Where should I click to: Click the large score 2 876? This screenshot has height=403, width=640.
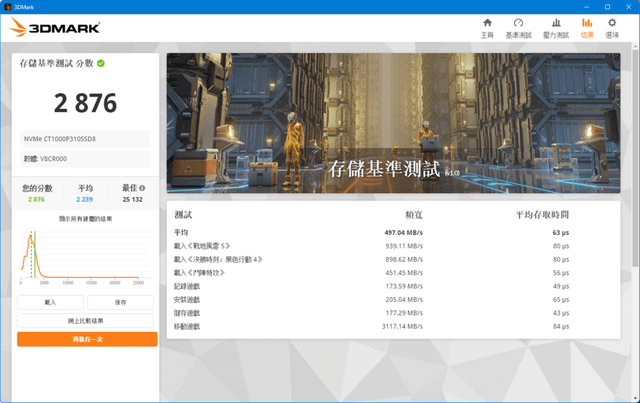tap(85, 103)
